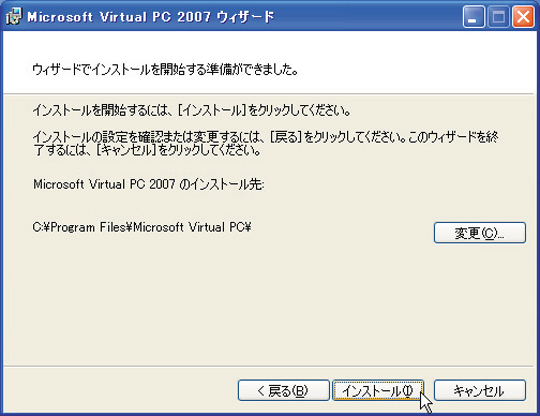Click the 変更(C)... button to change the install folder
The image size is (540, 416).
click(480, 233)
